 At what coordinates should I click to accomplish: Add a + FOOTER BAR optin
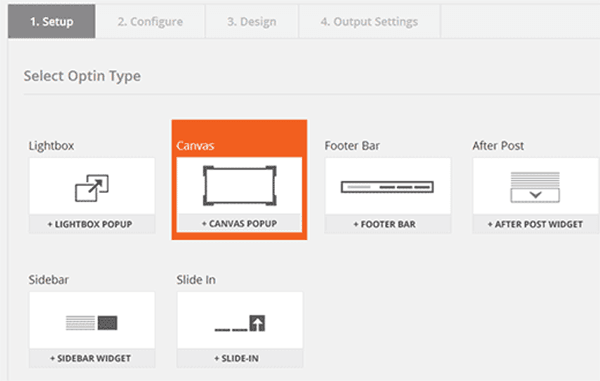point(388,224)
